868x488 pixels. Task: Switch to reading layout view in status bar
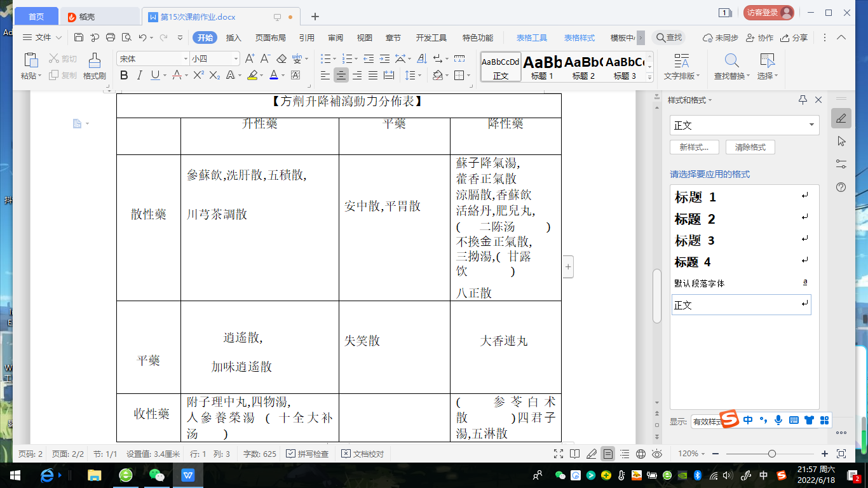click(575, 454)
